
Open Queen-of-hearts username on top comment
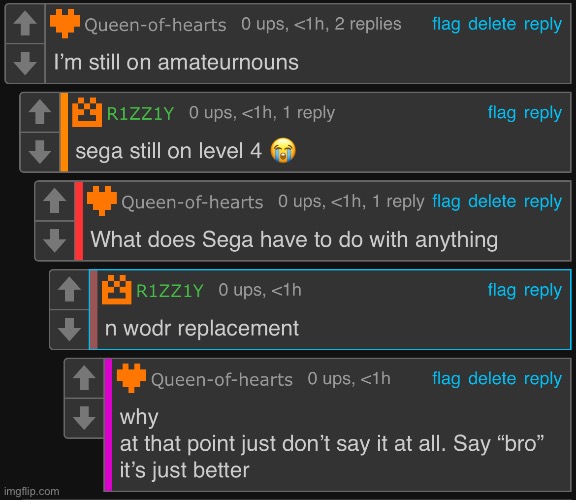pyautogui.click(x=155, y=25)
